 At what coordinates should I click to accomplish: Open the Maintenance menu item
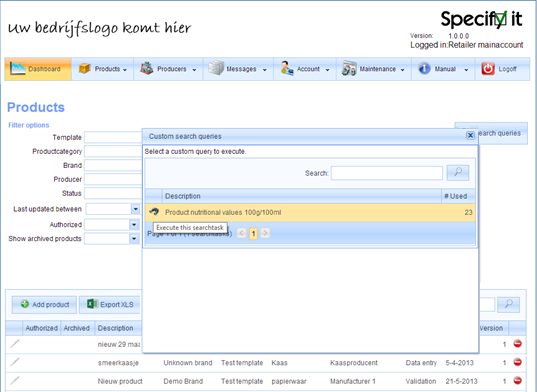374,69
